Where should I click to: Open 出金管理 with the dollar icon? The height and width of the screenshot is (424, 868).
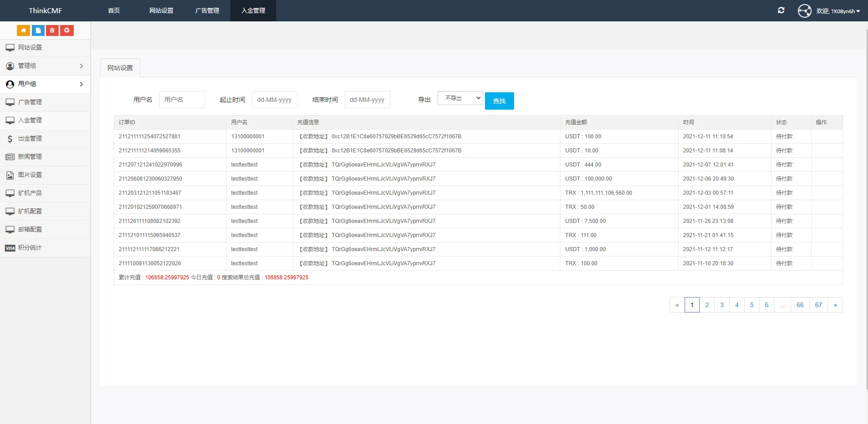30,139
